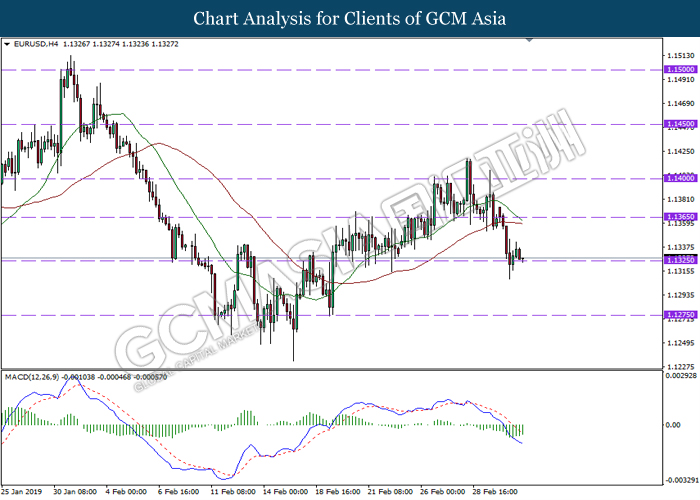The image size is (700, 500).
Task: Click the chart shift triangle marker at top
Action: point(529,40)
